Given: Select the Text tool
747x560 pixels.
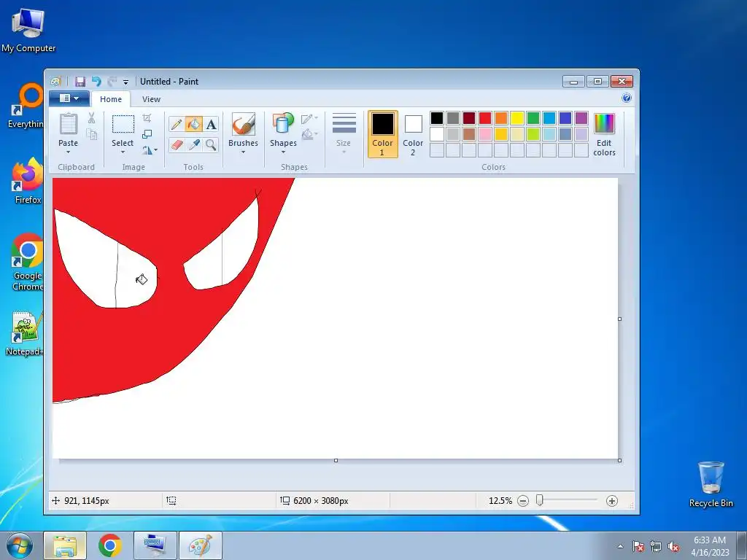Looking at the screenshot, I should click(211, 125).
